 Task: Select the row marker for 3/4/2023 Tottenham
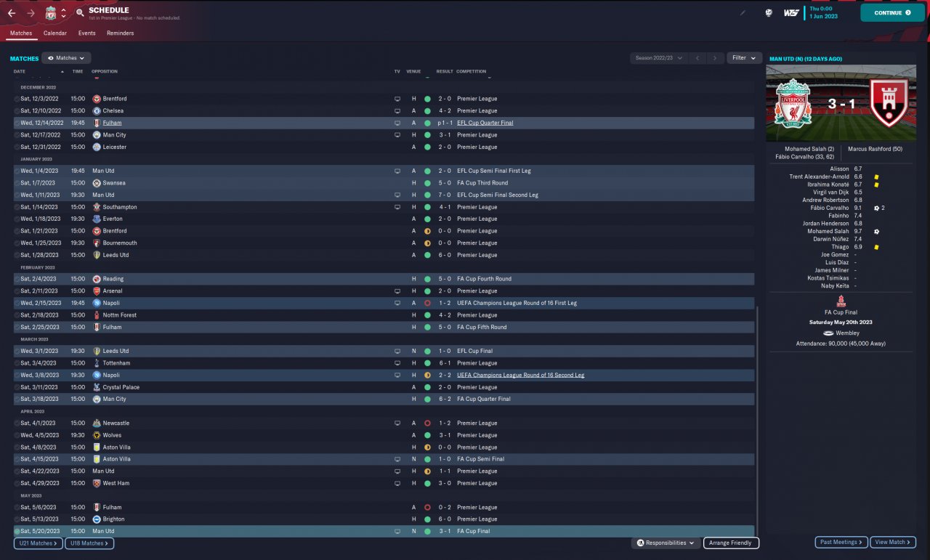17,363
